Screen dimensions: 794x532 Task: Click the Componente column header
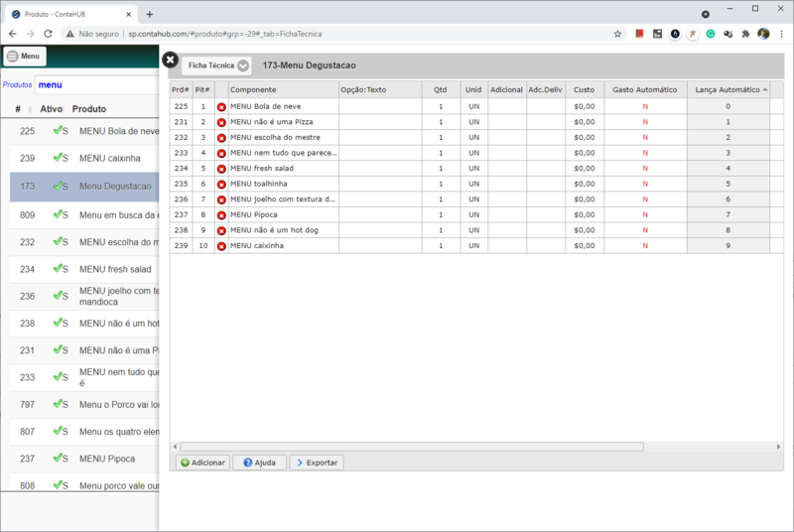[284, 89]
